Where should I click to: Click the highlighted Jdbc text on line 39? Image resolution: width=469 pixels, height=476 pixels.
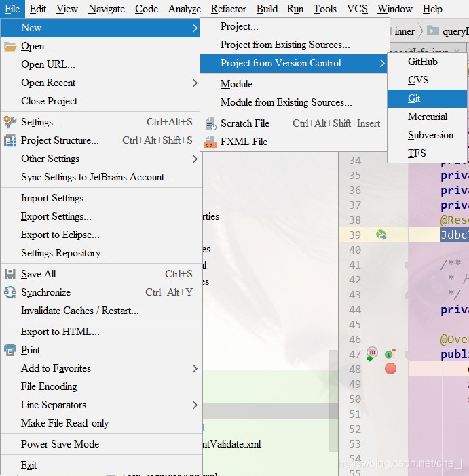click(455, 235)
